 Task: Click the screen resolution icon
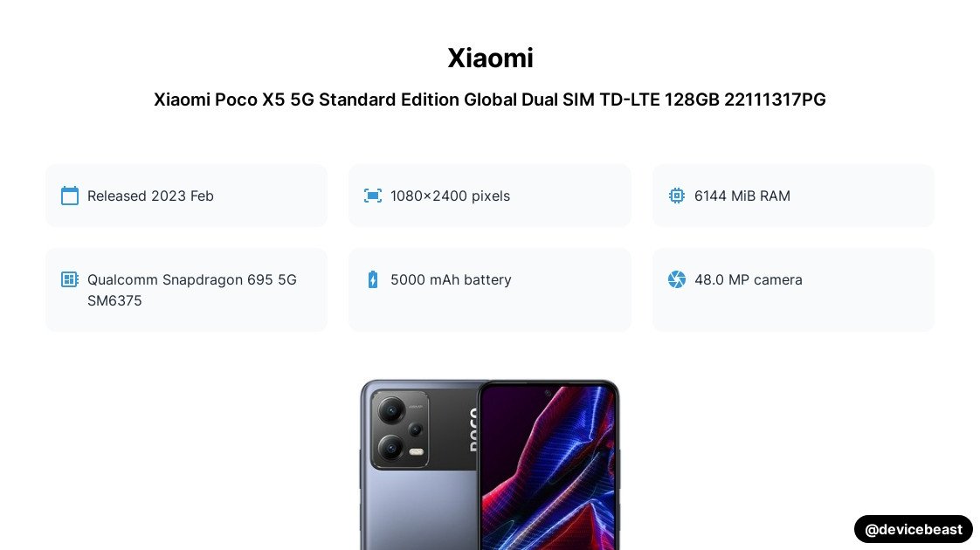point(373,196)
